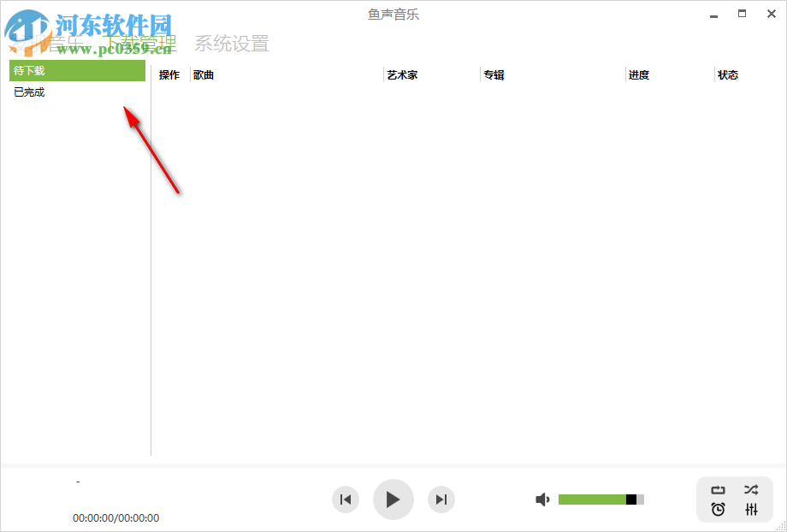Toggle the repeat playback mode
This screenshot has width=787, height=532.
click(x=719, y=490)
